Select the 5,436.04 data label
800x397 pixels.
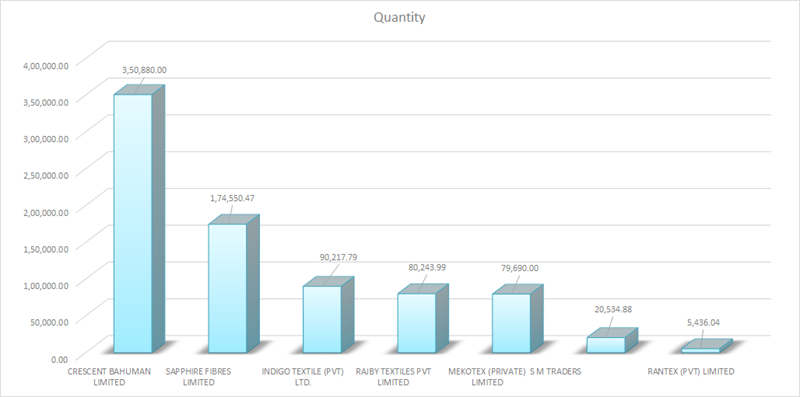click(705, 322)
